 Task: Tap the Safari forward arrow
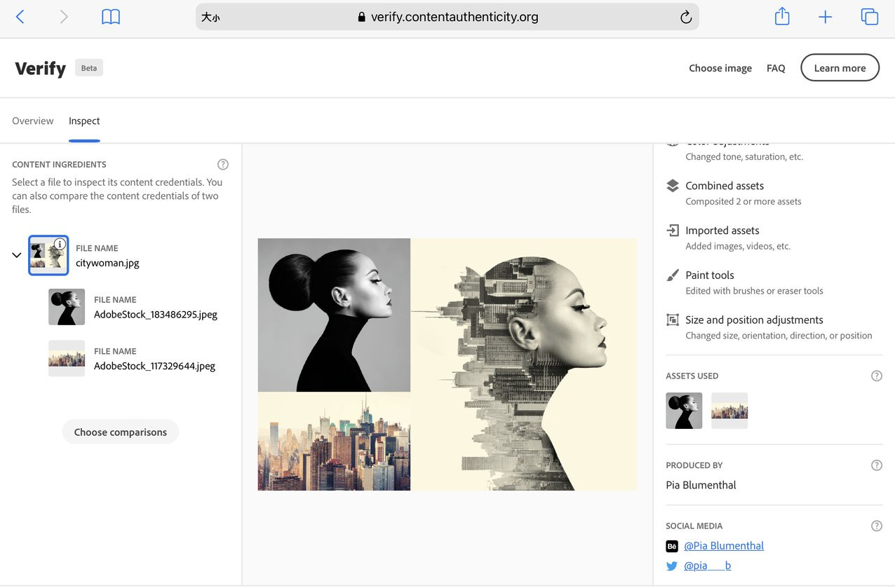64,17
